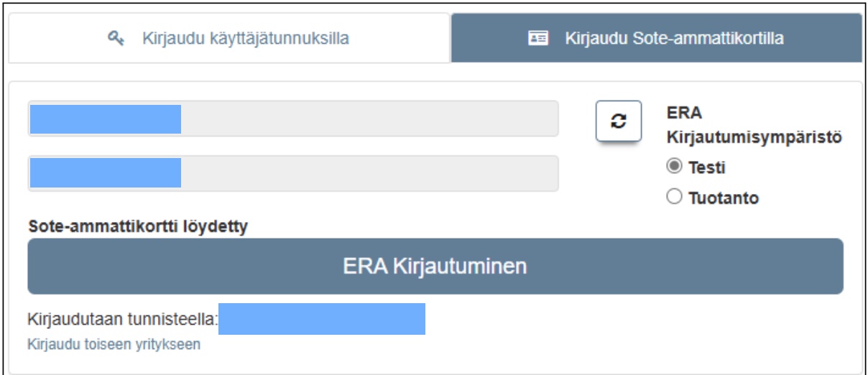This screenshot has height=375, width=868.
Task: Switch to Kirjaudu käyttäjätunnuksilla tab
Action: [x=228, y=38]
